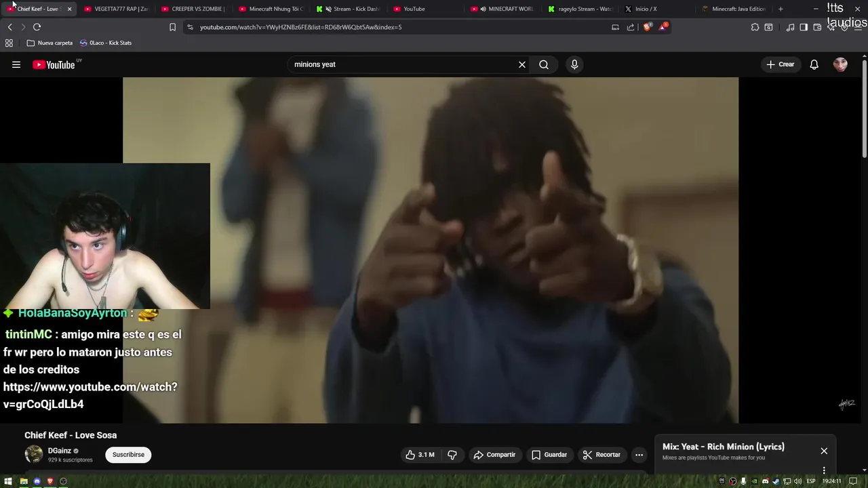This screenshot has height=488, width=868.
Task: Save video with Guardar button
Action: (549, 455)
